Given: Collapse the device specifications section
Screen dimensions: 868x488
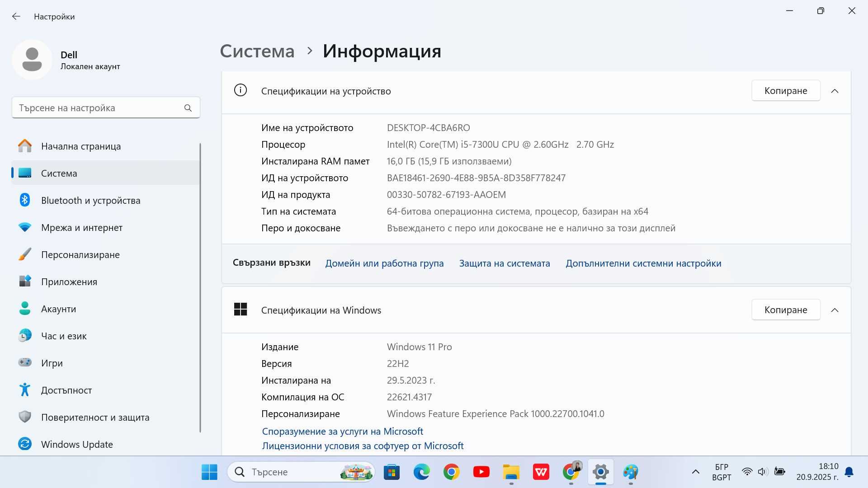Looking at the screenshot, I should point(835,91).
